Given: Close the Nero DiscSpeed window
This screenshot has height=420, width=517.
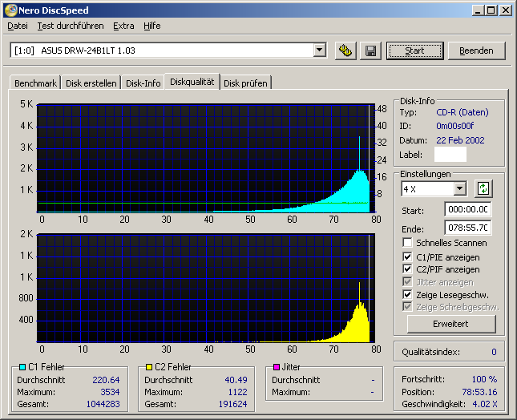Looking at the screenshot, I should (505, 10).
